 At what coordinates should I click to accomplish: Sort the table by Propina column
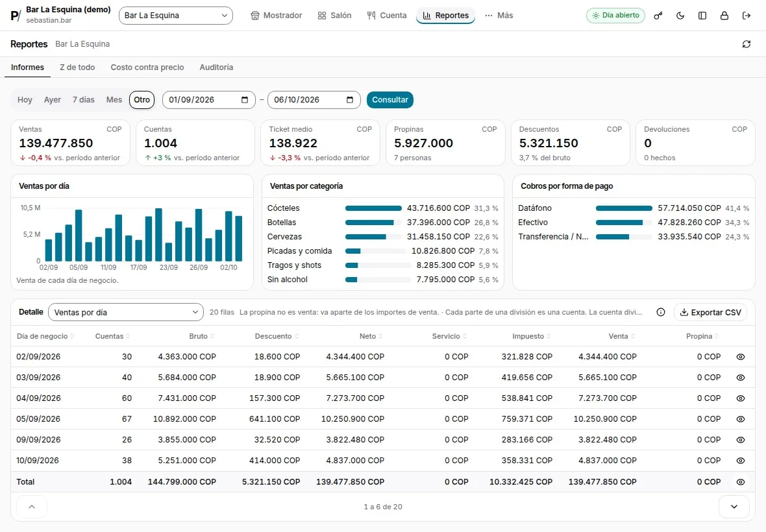702,336
